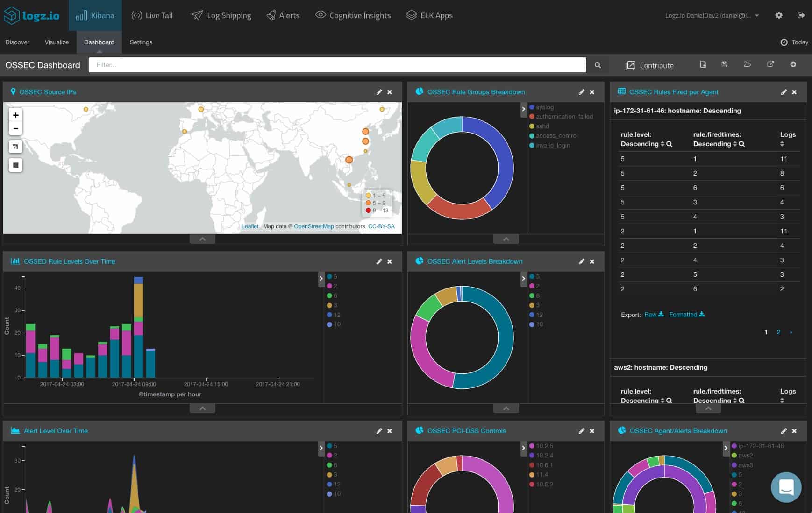Click the dashboard Filter input field
Viewport: 812px width, 513px height.
coord(337,65)
